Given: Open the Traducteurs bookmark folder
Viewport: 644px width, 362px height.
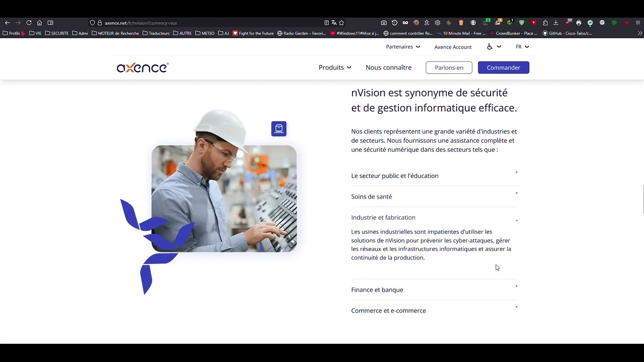Looking at the screenshot, I should [x=156, y=33].
